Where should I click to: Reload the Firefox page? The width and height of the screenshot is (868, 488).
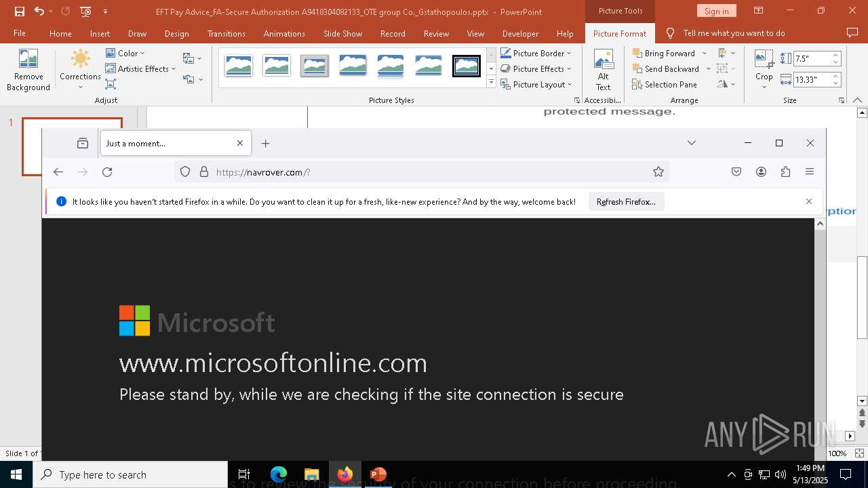[x=107, y=172]
